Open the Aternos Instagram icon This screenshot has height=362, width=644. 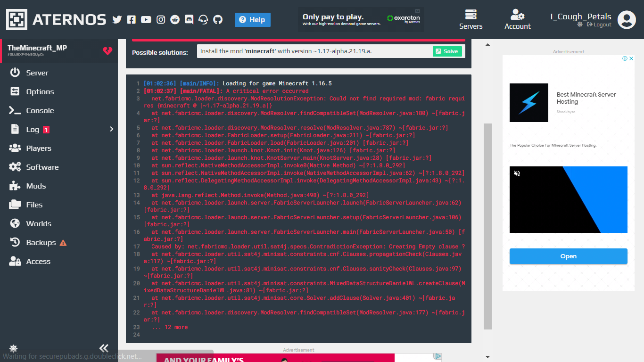(x=161, y=19)
